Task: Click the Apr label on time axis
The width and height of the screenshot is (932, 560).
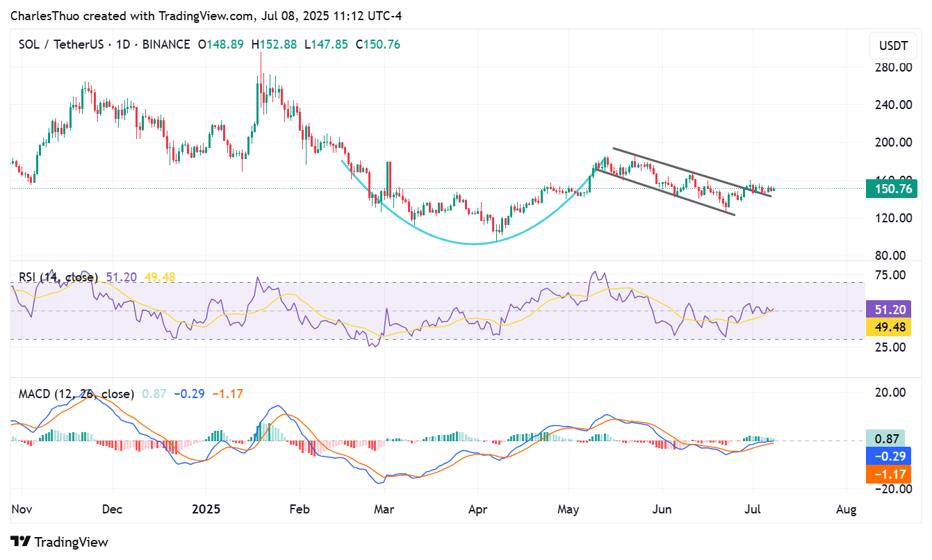Action: click(x=477, y=509)
